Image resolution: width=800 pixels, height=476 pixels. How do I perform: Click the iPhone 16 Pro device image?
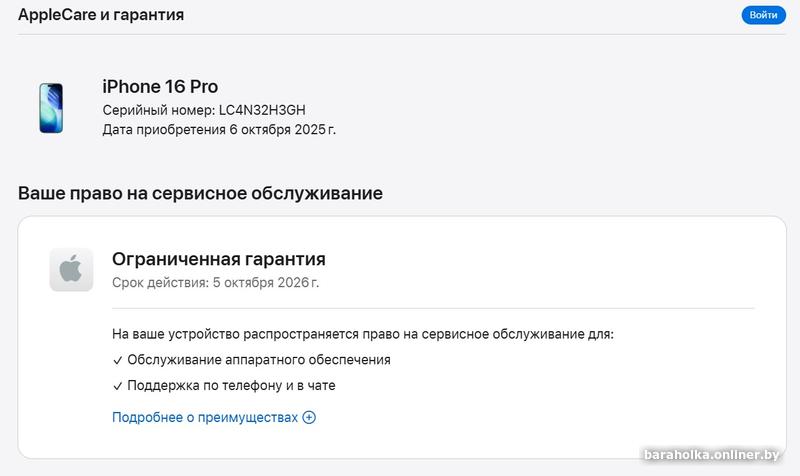coord(49,109)
